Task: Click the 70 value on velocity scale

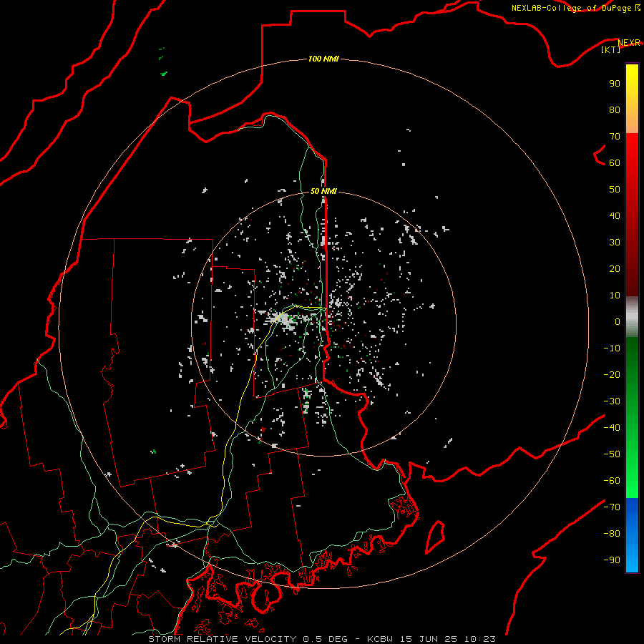Action: (615, 137)
